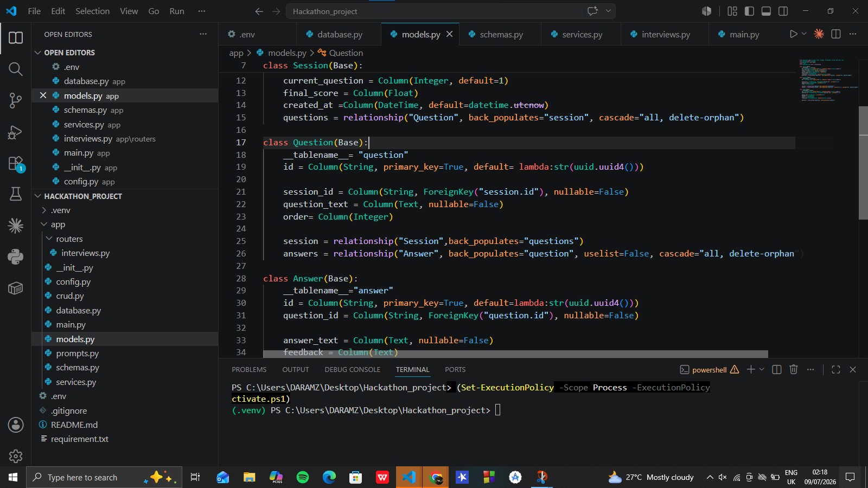Click the code minimap preview
The width and height of the screenshot is (868, 488).
[828, 80]
